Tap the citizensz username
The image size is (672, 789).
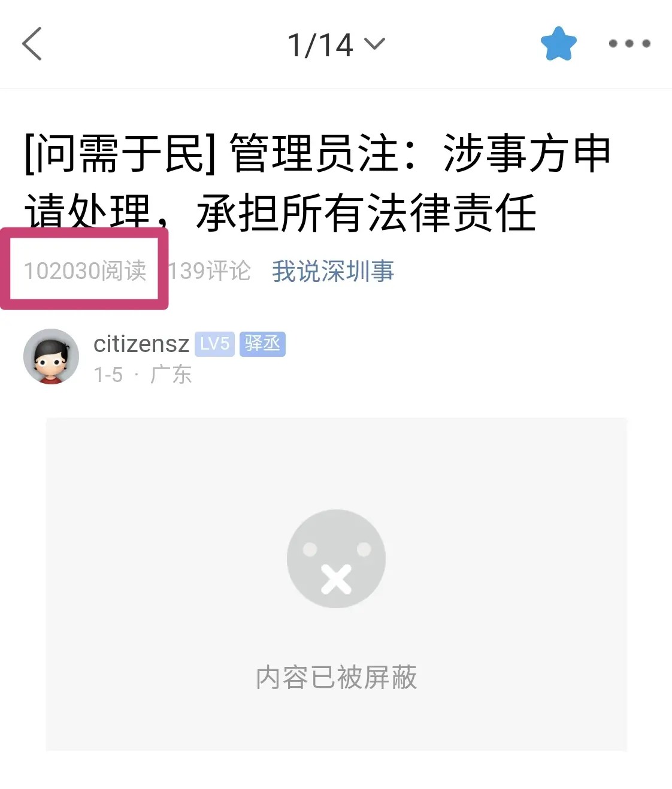[x=141, y=344]
